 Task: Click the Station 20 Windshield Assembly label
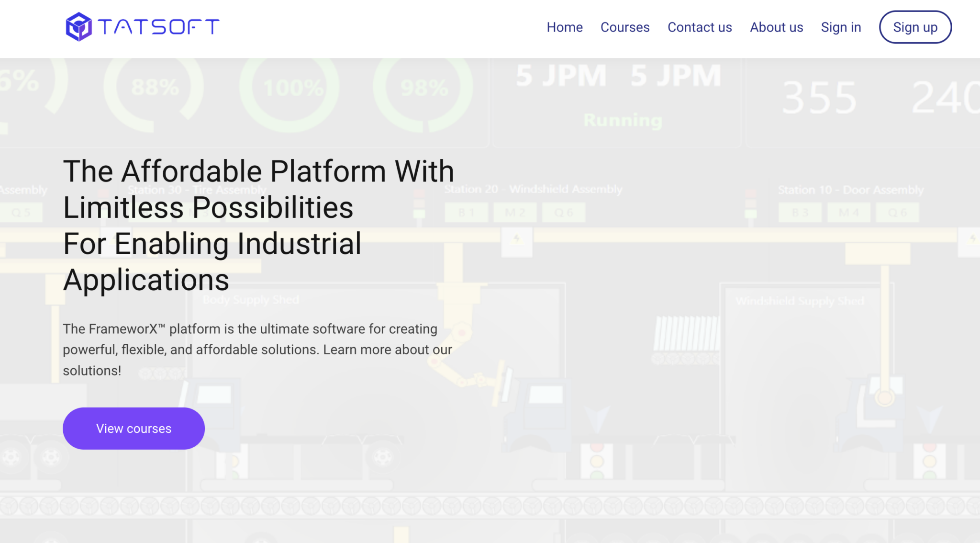click(533, 190)
